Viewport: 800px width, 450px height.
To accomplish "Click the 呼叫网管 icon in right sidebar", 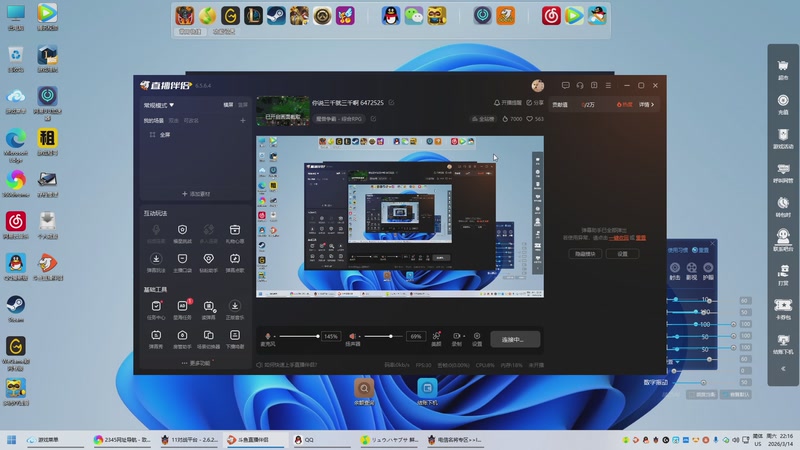I will pyautogui.click(x=783, y=173).
